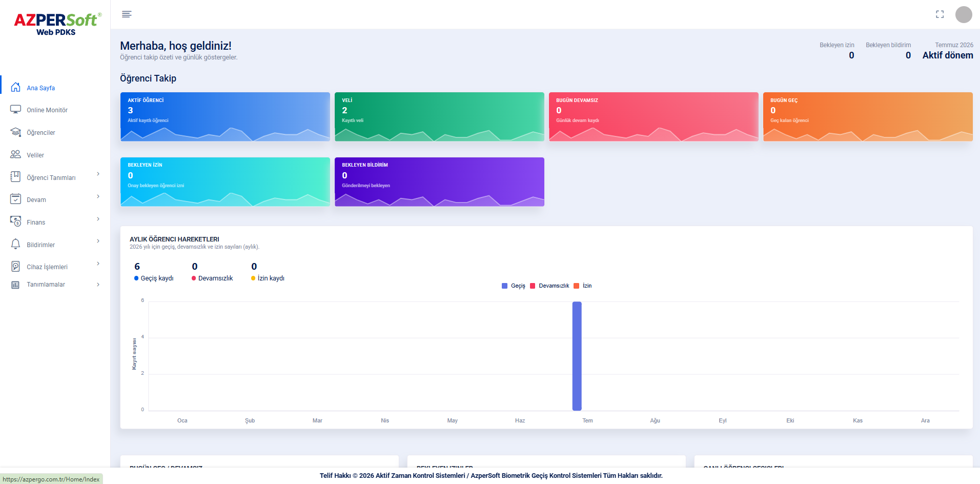Toggle the Devamsızlık series in chart legend
Image resolution: width=980 pixels, height=484 pixels.
549,286
